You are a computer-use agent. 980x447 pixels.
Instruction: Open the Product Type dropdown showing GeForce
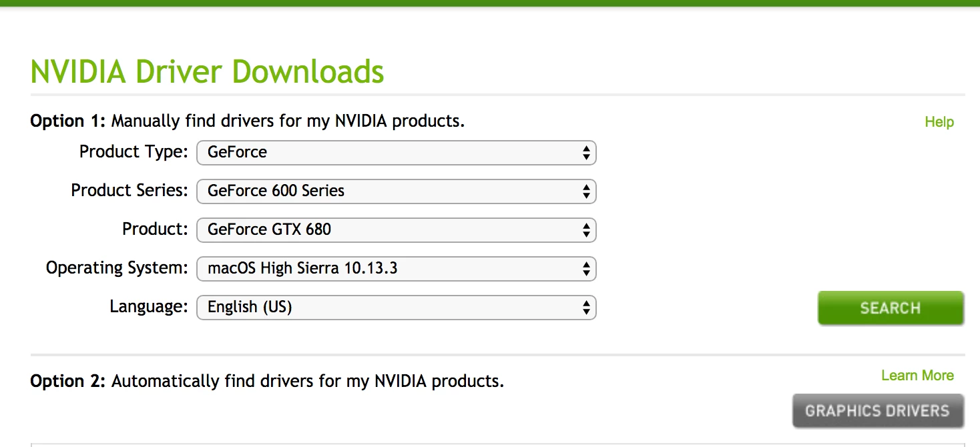(x=396, y=152)
